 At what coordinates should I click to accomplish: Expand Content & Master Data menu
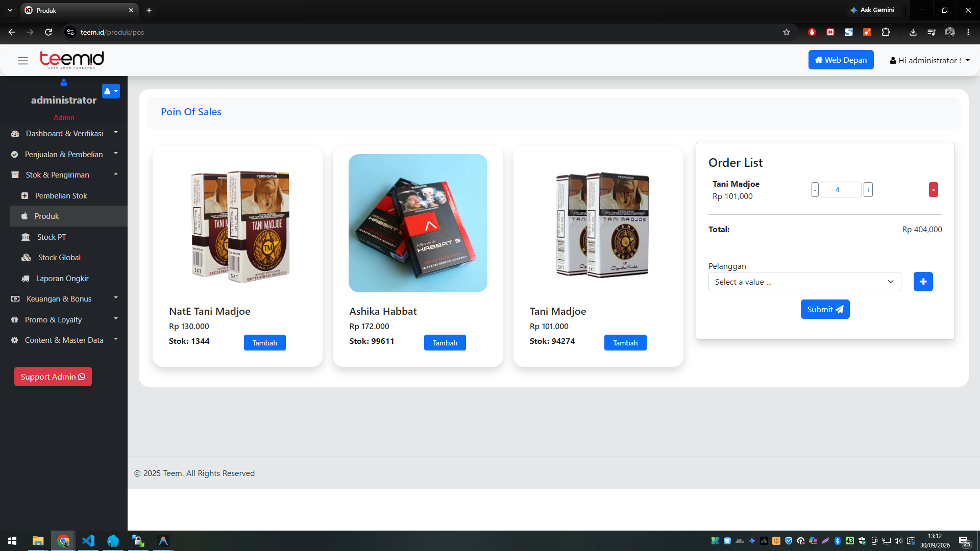pyautogui.click(x=64, y=340)
